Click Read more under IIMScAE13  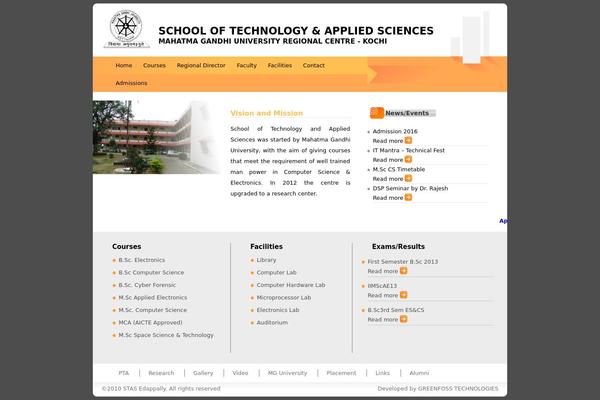click(x=383, y=296)
